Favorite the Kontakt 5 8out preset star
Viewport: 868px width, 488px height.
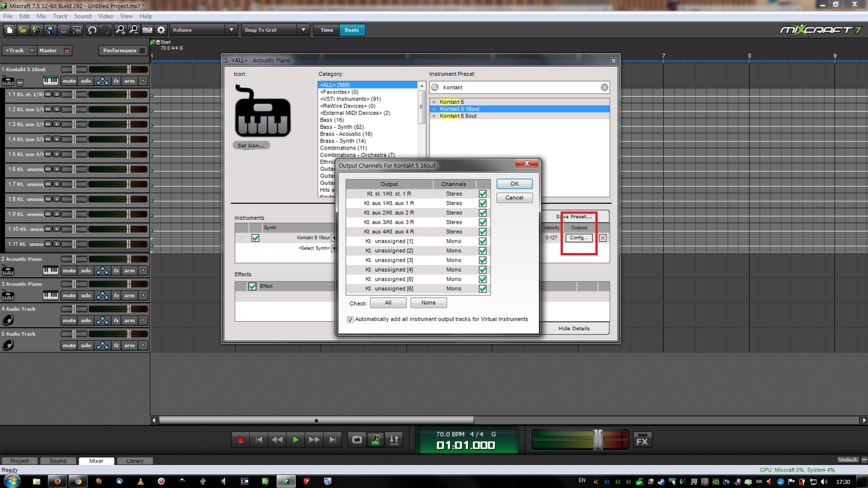point(434,116)
